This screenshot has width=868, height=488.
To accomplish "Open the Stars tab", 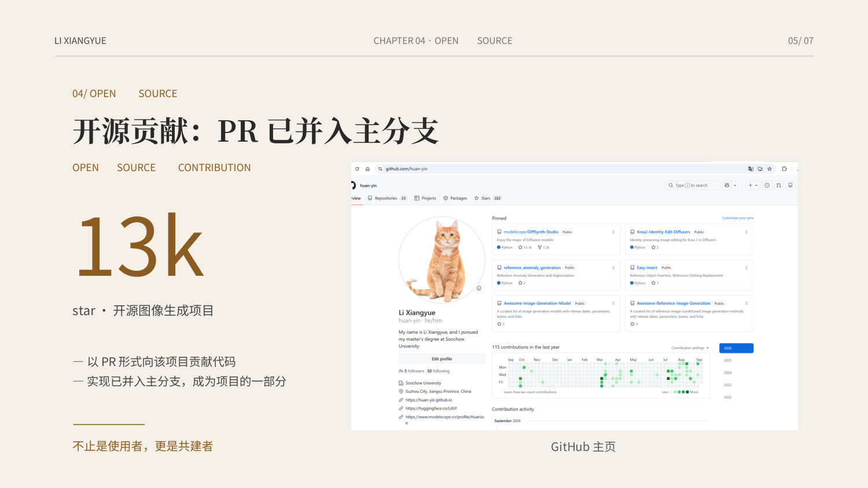I will (488, 198).
